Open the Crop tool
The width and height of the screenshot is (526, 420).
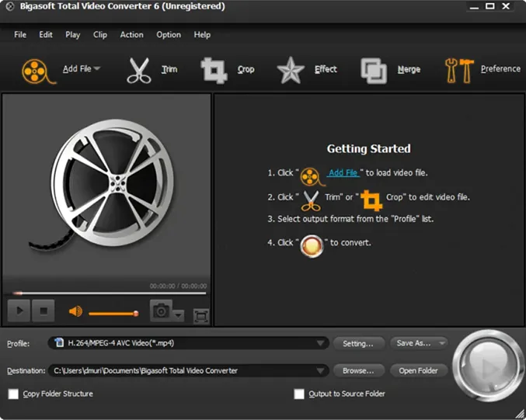pyautogui.click(x=214, y=71)
